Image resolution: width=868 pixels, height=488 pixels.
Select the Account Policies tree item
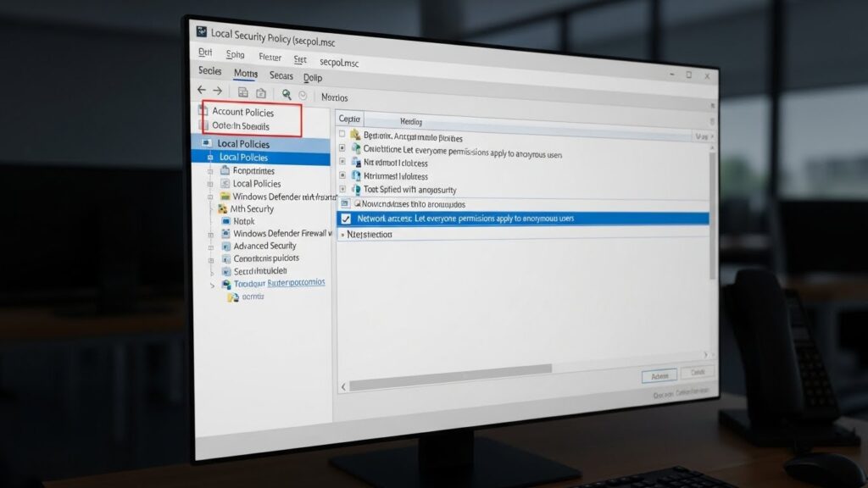[x=242, y=112]
